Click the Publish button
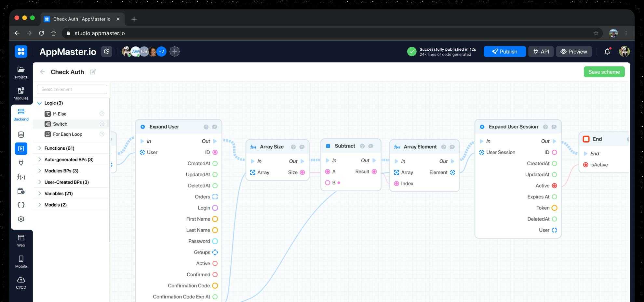Viewport: 644px width, 302px height. point(504,52)
